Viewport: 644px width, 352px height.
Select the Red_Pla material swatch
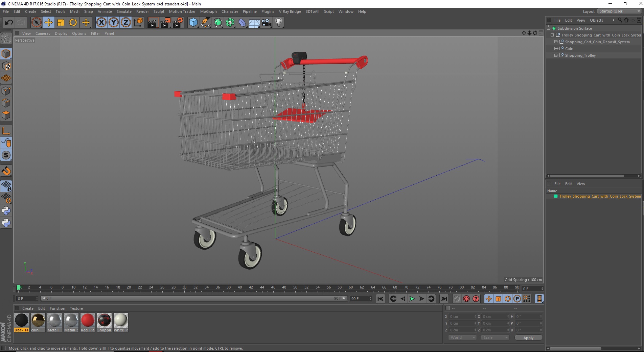88,323
